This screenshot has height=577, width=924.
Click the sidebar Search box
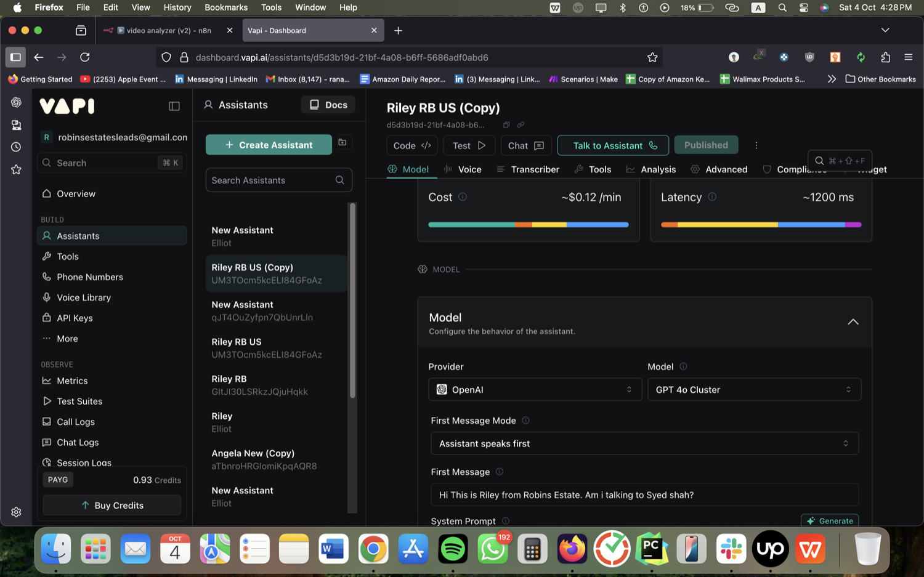tap(111, 163)
